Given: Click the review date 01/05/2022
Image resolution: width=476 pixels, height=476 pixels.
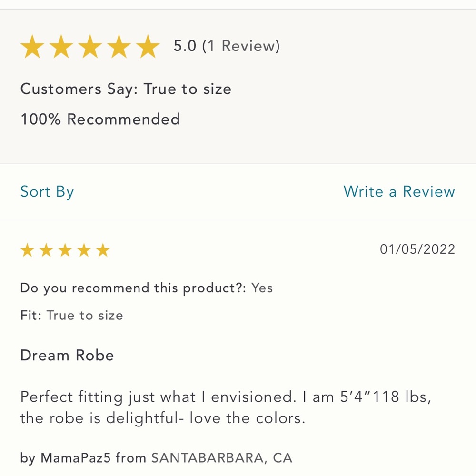Looking at the screenshot, I should [417, 249].
